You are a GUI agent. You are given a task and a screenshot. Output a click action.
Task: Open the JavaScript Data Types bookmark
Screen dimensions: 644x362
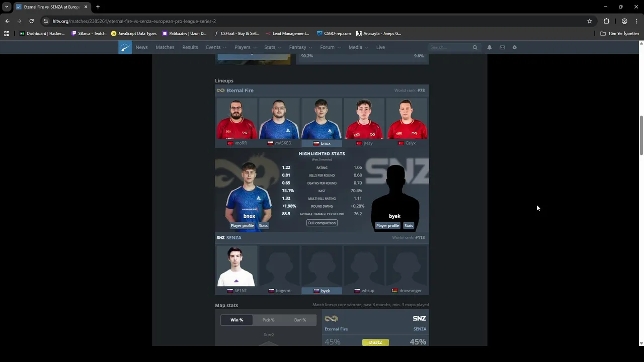pos(134,34)
